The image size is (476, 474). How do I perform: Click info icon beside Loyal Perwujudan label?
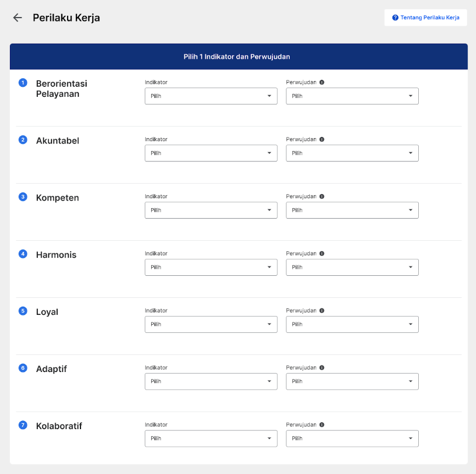pos(322,310)
